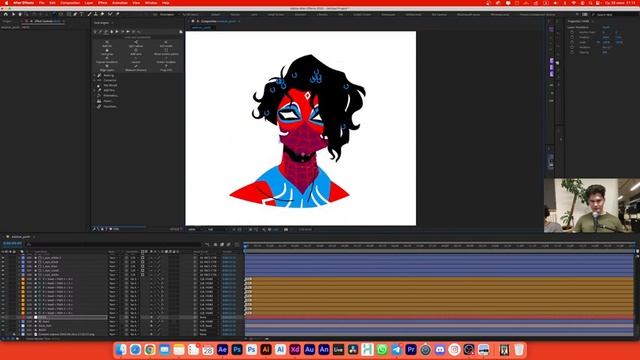Open Adobe XD from the dock

pyautogui.click(x=295, y=349)
